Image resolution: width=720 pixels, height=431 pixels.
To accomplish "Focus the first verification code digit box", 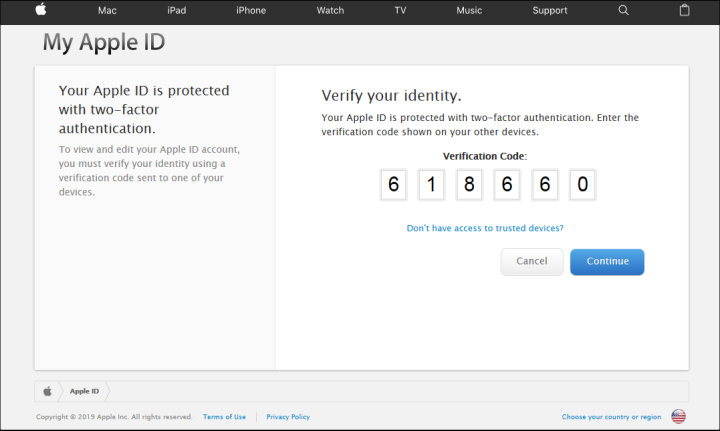I will click(394, 185).
